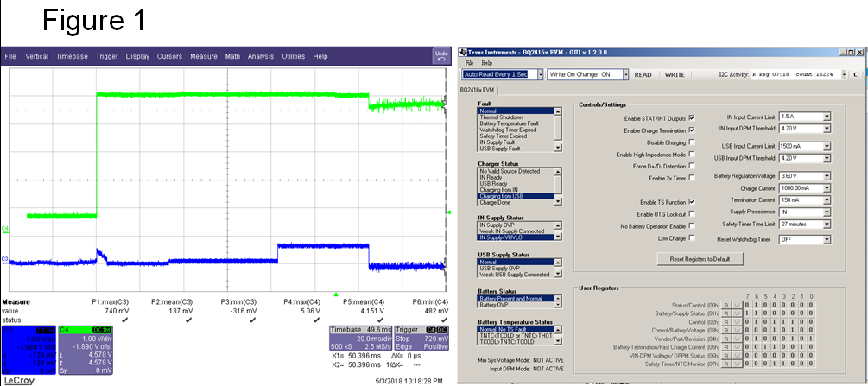Click scroll up arrow in Charger Status list

pos(557,171)
